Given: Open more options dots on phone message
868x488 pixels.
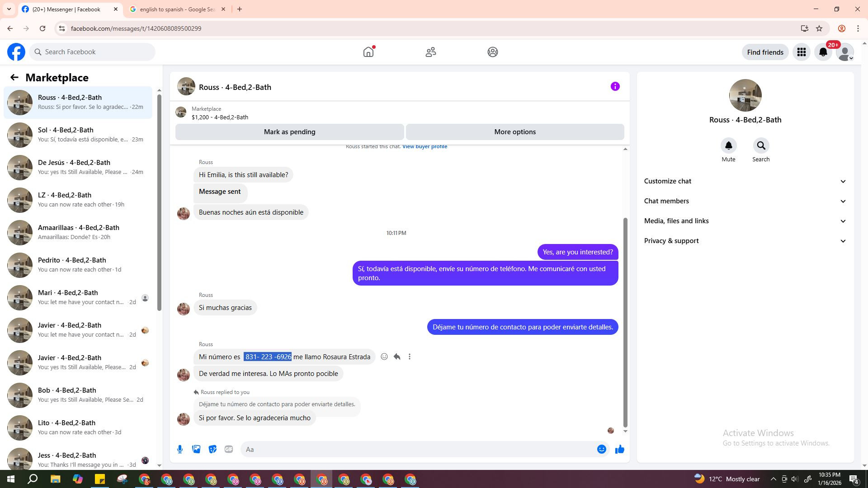Looking at the screenshot, I should 410,357.
